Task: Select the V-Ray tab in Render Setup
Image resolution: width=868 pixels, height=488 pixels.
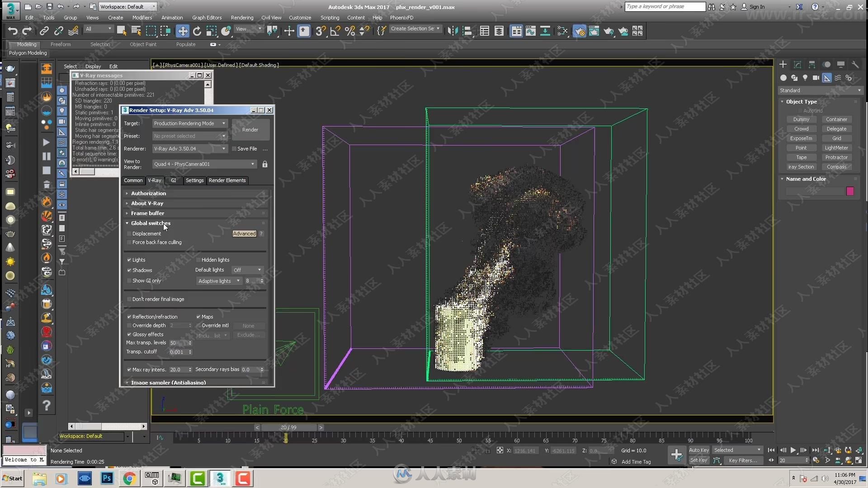Action: point(154,180)
